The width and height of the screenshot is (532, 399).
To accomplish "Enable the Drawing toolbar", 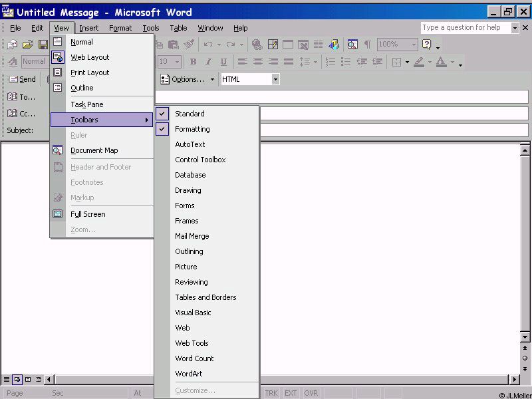I will [188, 190].
